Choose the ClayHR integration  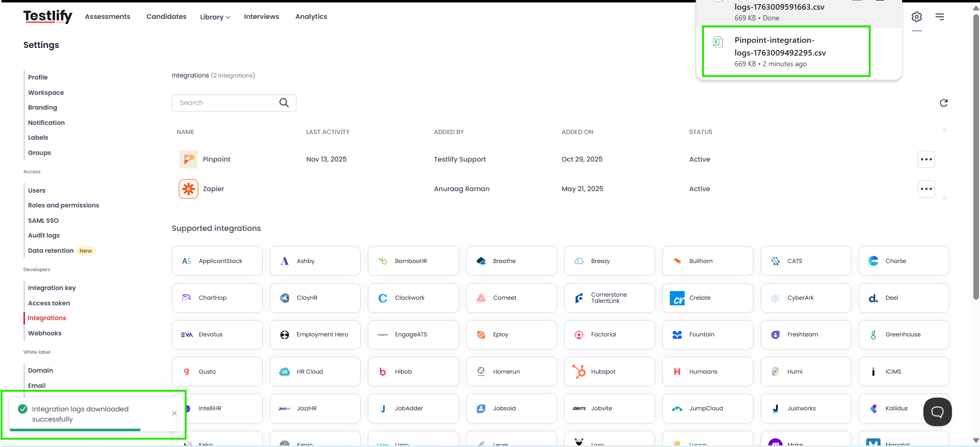pyautogui.click(x=315, y=298)
